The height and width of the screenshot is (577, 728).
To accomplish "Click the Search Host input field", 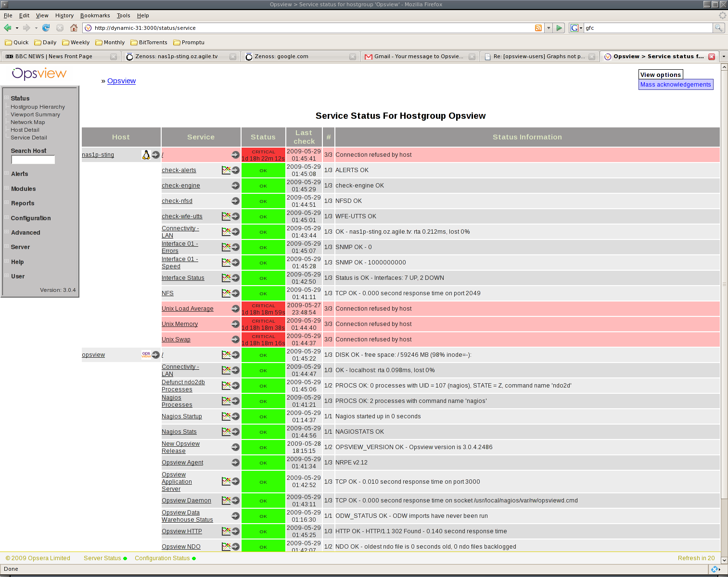I will [33, 160].
